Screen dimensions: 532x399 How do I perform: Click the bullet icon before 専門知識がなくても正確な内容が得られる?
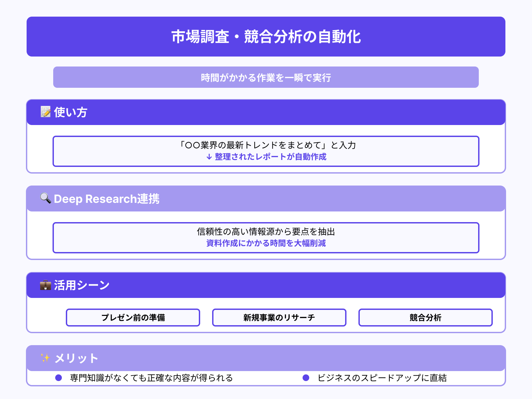point(58,378)
